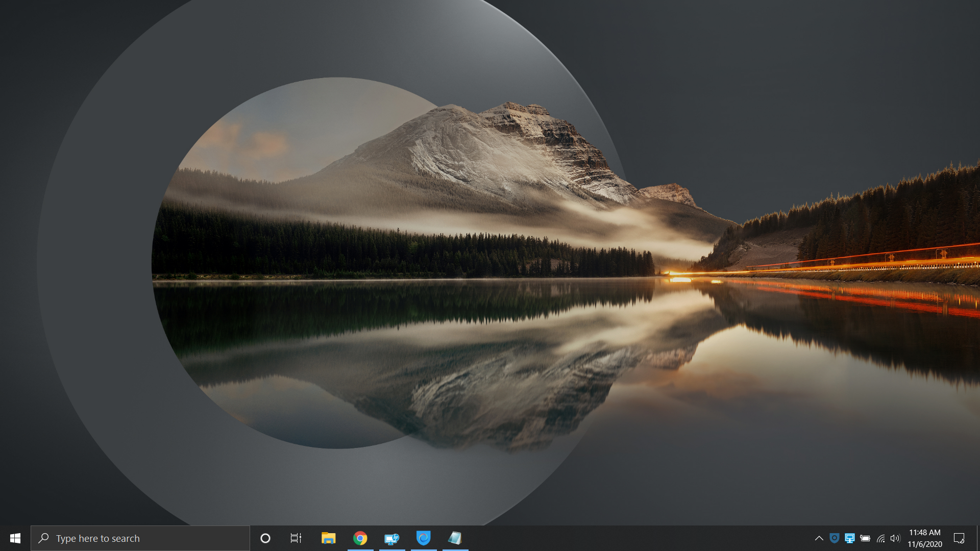
Task: Open the Action Center notifications icon
Action: point(959,538)
